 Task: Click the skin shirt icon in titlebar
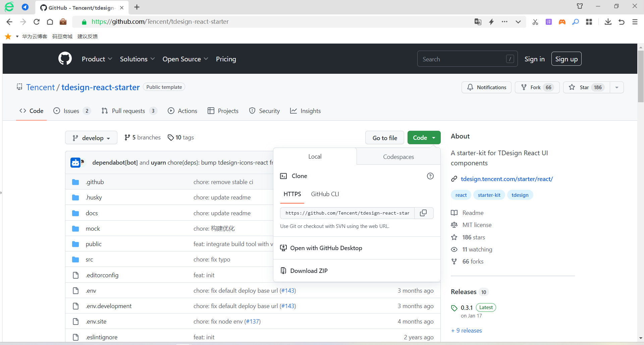coord(580,6)
